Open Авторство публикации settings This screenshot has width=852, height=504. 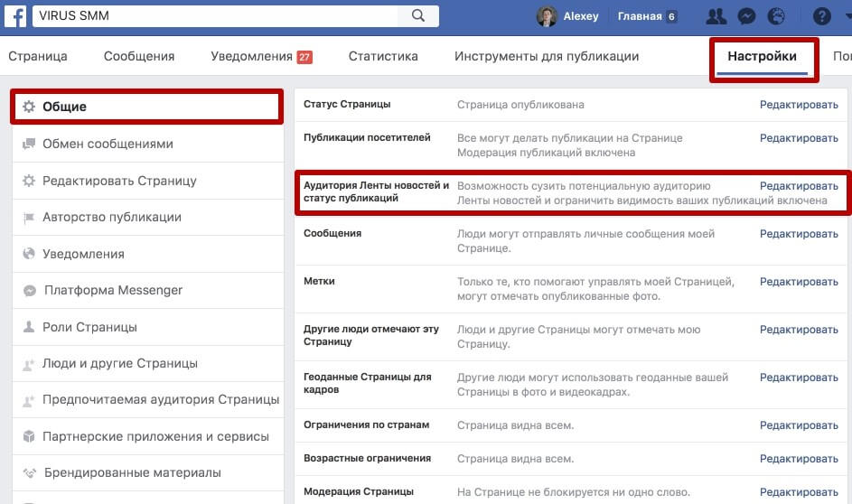(x=148, y=218)
